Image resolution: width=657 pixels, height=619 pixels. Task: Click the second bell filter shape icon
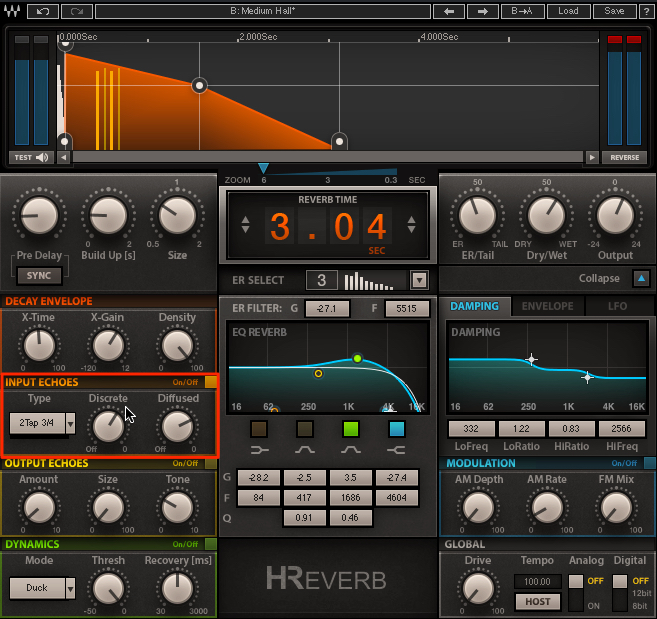point(351,450)
